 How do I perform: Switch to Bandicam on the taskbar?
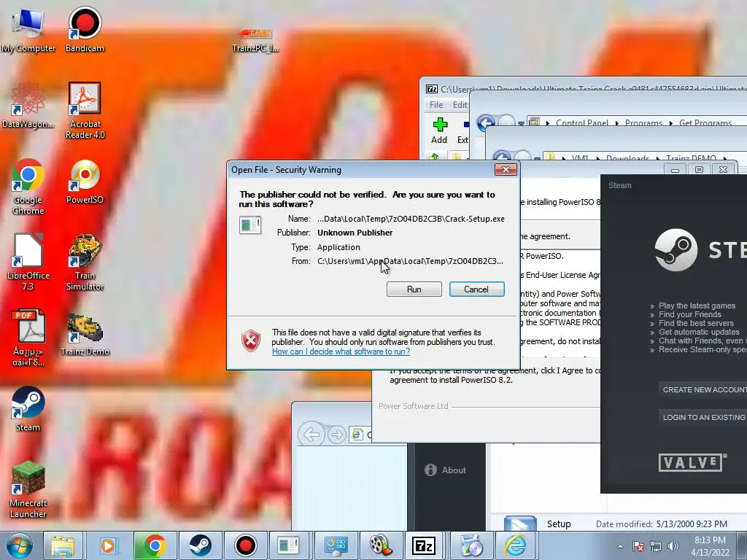[x=245, y=545]
